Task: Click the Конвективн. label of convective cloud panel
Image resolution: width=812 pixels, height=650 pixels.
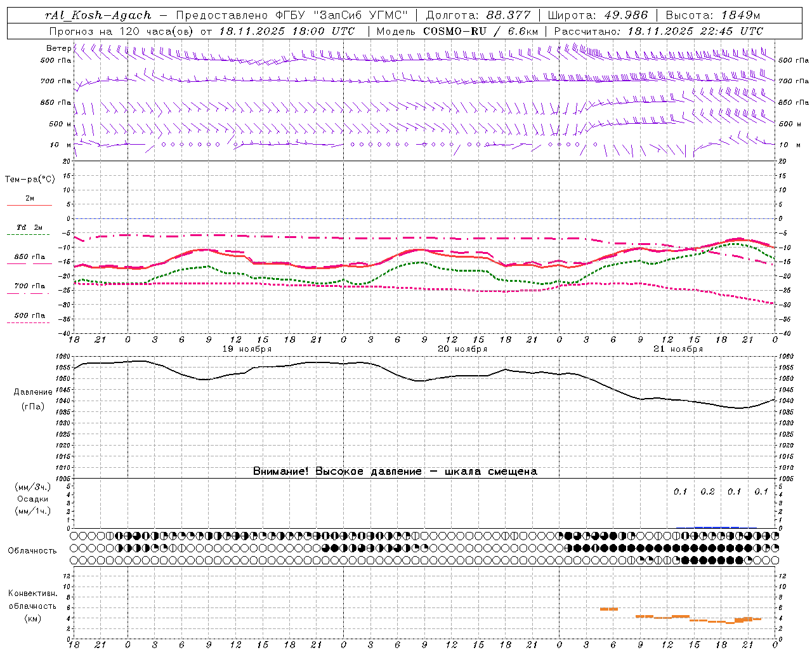Action: [x=32, y=594]
